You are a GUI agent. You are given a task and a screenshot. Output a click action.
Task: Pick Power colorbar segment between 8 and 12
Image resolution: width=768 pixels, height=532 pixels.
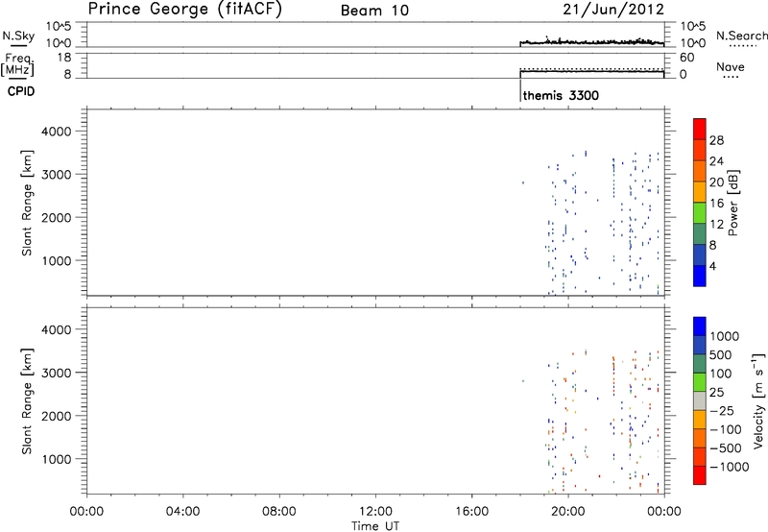coord(700,234)
